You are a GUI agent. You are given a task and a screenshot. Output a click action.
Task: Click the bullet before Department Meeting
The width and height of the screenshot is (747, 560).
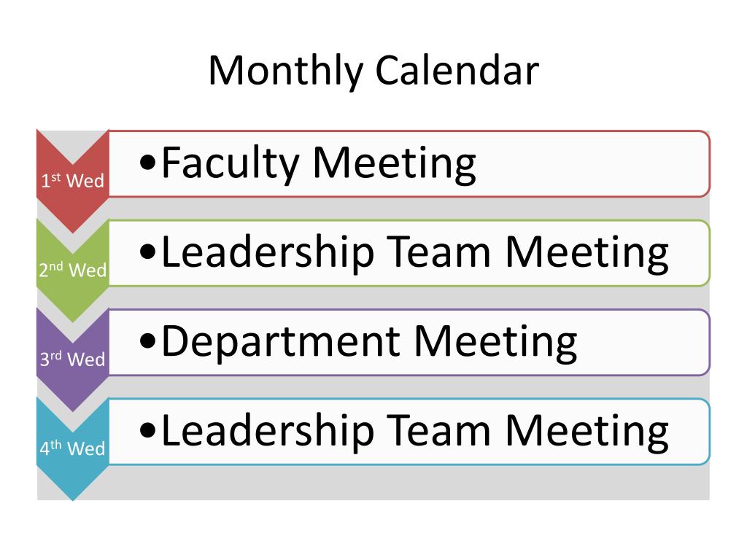click(148, 341)
